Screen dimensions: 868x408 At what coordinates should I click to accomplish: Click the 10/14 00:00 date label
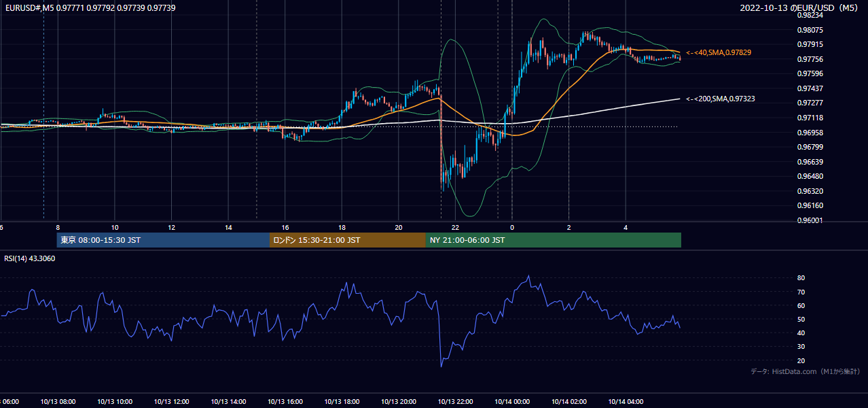[512, 402]
